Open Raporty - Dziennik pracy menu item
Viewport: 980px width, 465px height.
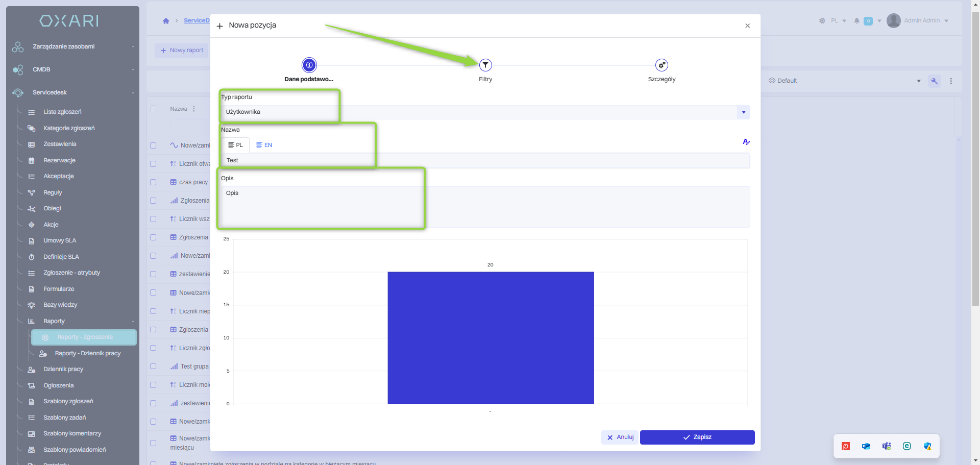point(87,353)
